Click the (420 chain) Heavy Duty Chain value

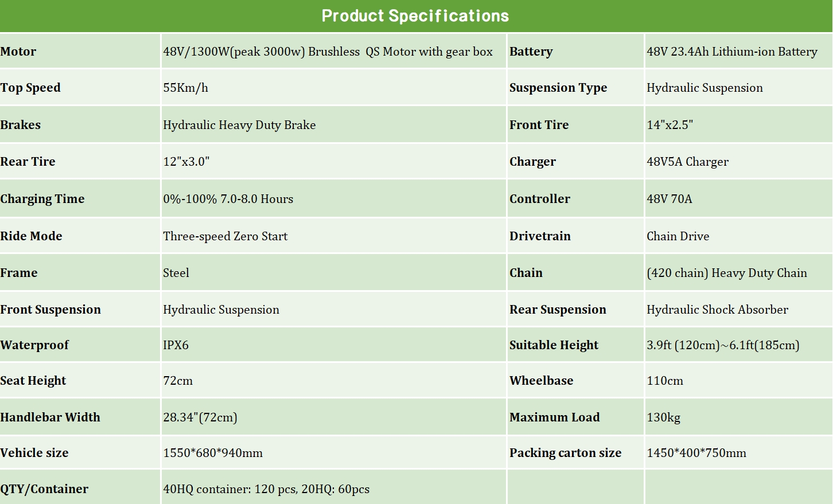tap(726, 273)
